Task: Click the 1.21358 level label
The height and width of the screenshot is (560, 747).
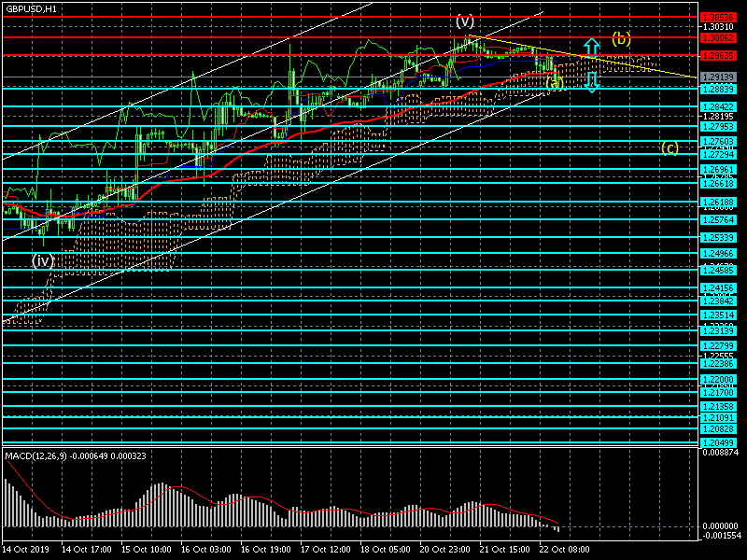Action: (718, 407)
